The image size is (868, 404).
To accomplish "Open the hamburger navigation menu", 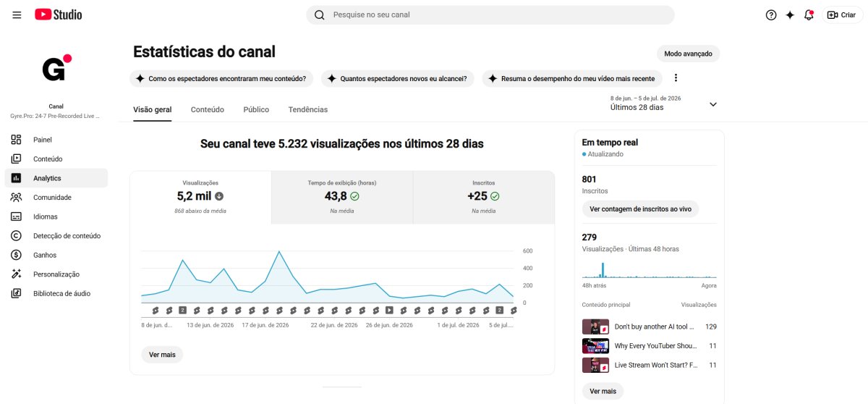I will pyautogui.click(x=17, y=14).
